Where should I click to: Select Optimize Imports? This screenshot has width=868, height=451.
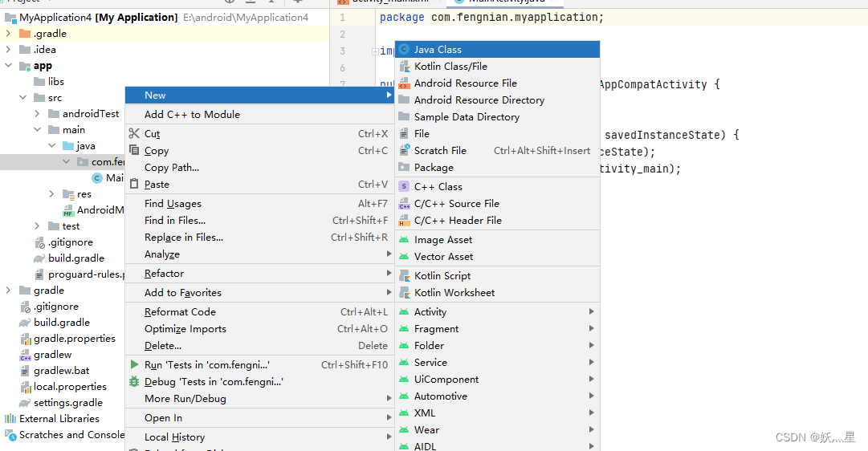tap(259, 329)
